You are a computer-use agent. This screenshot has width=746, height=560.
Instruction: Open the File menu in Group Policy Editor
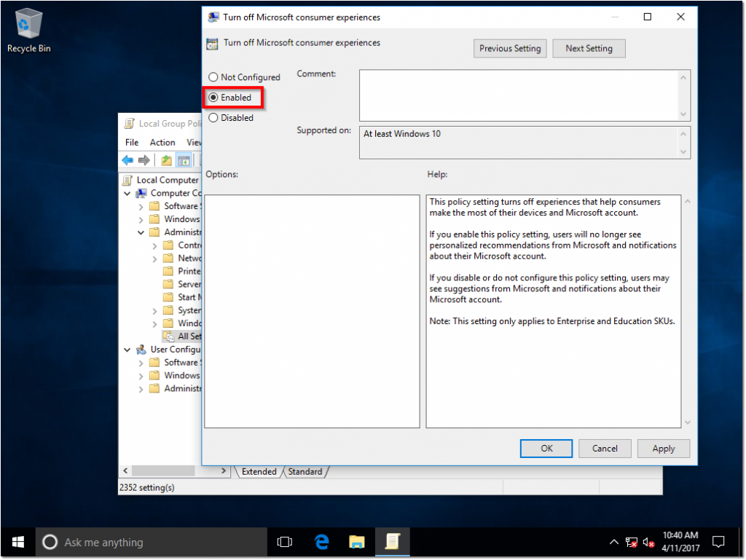132,142
